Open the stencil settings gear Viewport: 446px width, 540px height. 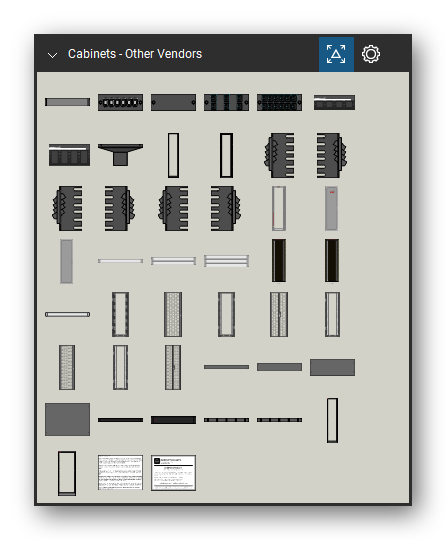pos(371,54)
